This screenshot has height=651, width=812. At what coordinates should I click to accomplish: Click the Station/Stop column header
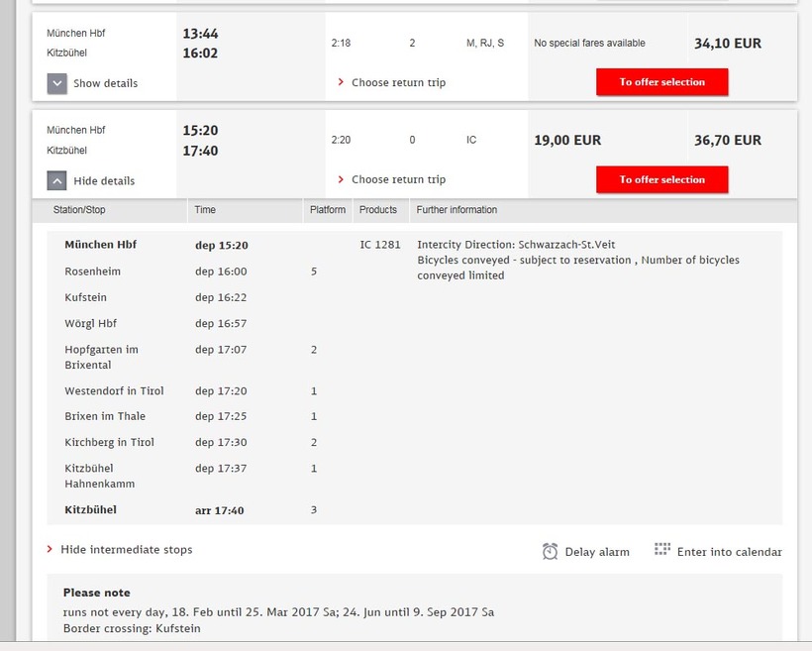(x=79, y=210)
